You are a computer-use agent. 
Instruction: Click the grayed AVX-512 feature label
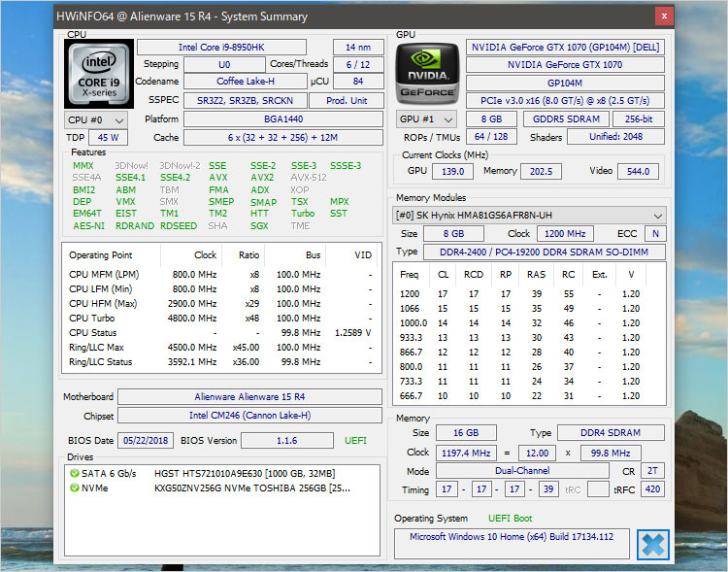pos(309,178)
